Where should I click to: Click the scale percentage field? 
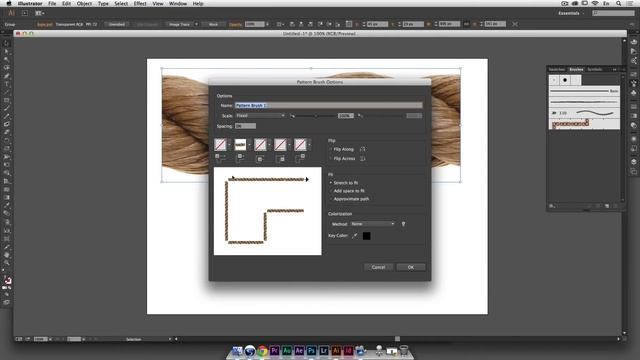tap(345, 116)
